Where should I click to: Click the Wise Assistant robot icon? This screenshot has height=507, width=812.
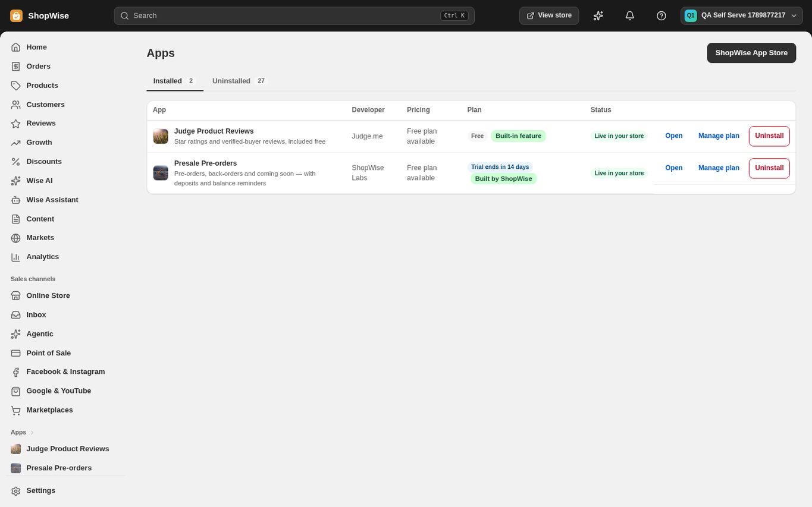pyautogui.click(x=16, y=200)
